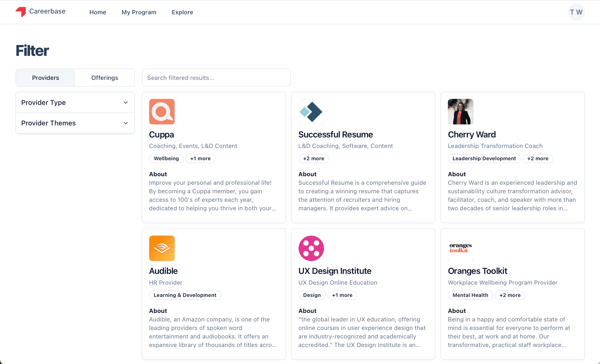The image size is (600, 364).
Task: Open the UX Design Institute pink logo
Action: (x=311, y=248)
